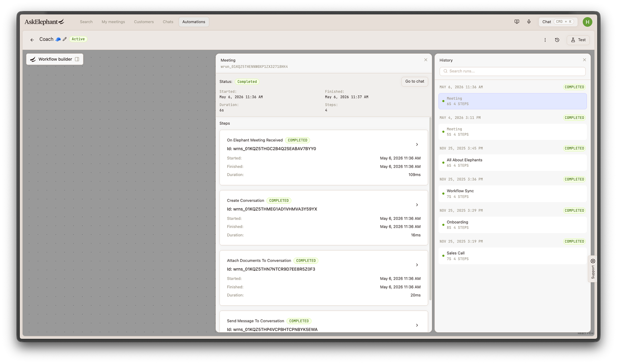Screen dimensions: 617x364
Task: Click the Test button
Action: (578, 40)
